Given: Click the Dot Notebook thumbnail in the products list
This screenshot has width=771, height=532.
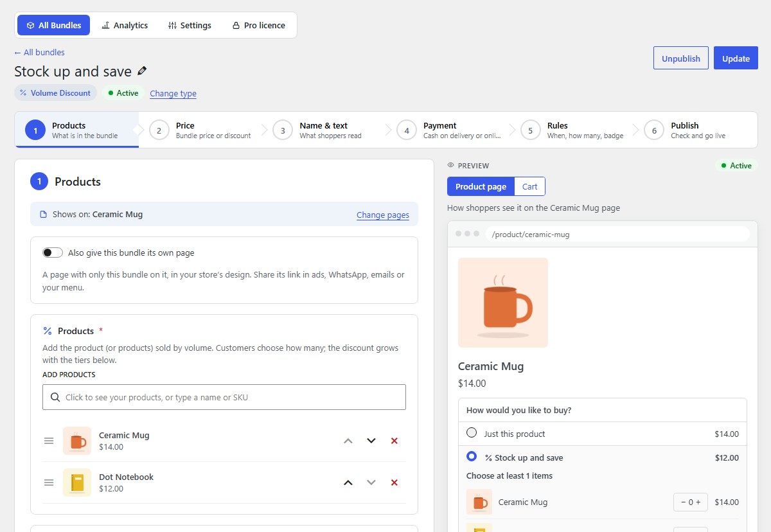Looking at the screenshot, I should [77, 483].
